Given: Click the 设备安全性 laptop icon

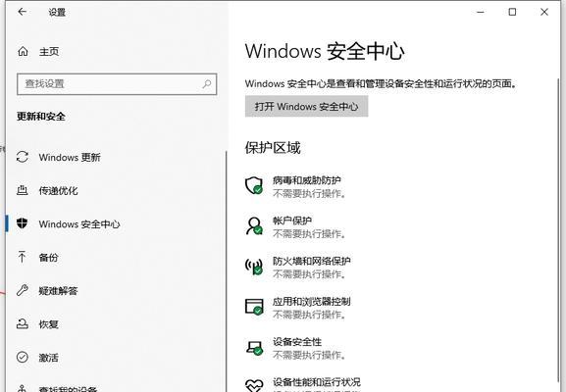Looking at the screenshot, I should click(x=254, y=348).
